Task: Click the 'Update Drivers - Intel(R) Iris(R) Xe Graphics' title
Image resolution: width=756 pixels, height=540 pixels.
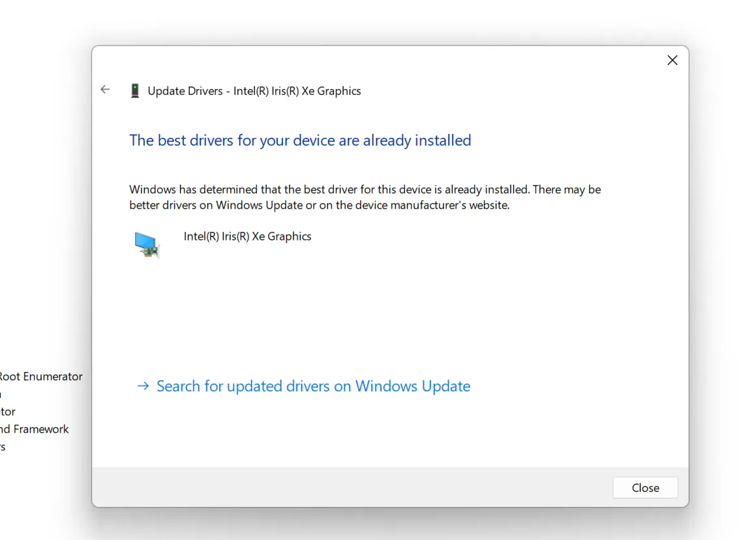Action: point(254,91)
